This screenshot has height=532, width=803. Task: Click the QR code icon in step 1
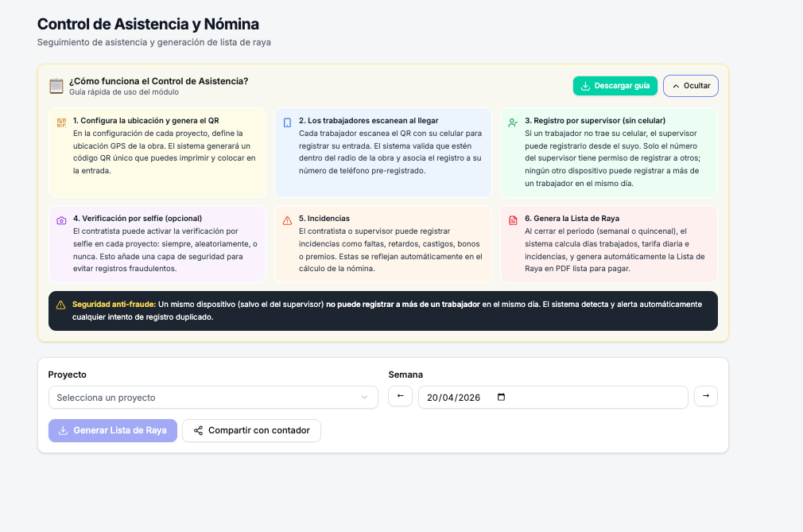[x=61, y=122]
